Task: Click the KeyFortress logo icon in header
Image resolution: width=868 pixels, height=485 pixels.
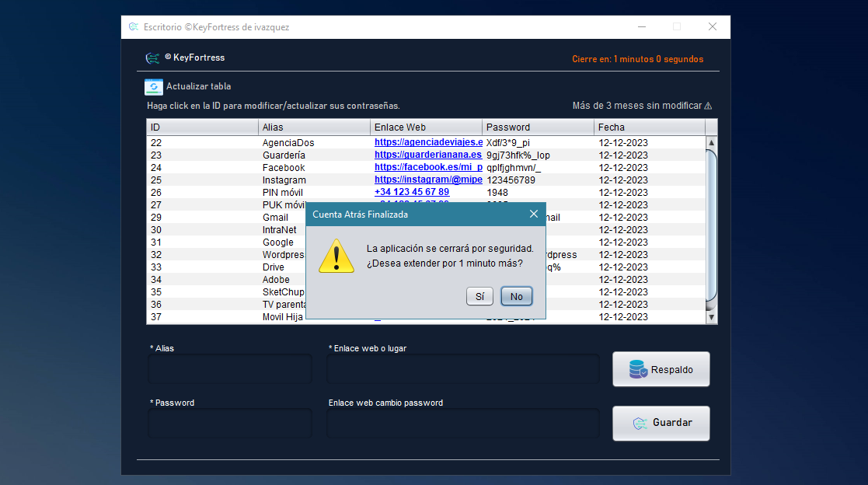Action: tap(153, 58)
